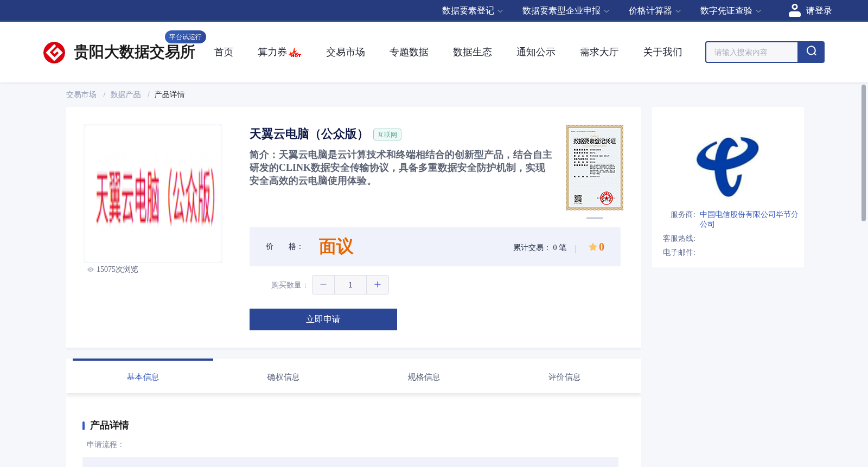The height and width of the screenshot is (467, 868).
Task: Switch to the 规格信息 tab
Action: (x=424, y=377)
